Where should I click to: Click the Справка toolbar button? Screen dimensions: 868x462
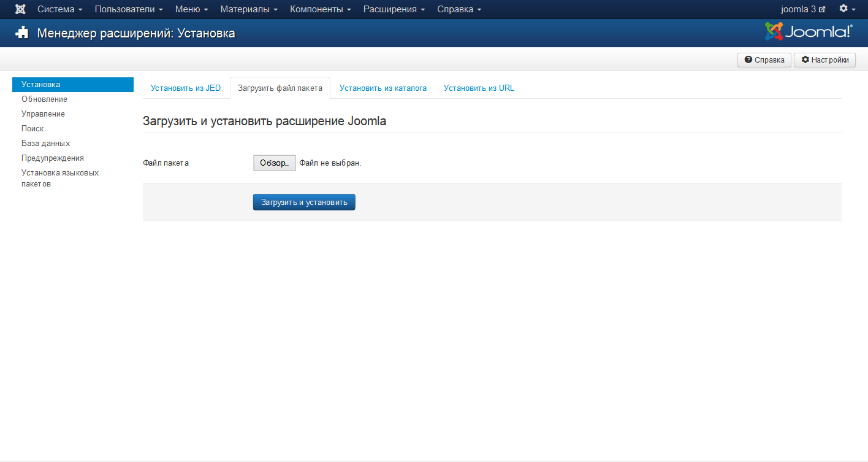[x=764, y=60]
